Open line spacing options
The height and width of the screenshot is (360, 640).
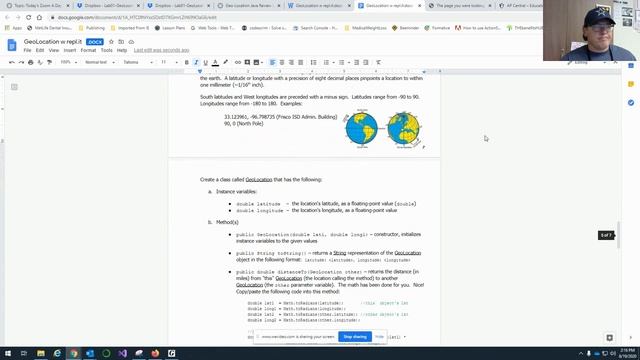313,62
